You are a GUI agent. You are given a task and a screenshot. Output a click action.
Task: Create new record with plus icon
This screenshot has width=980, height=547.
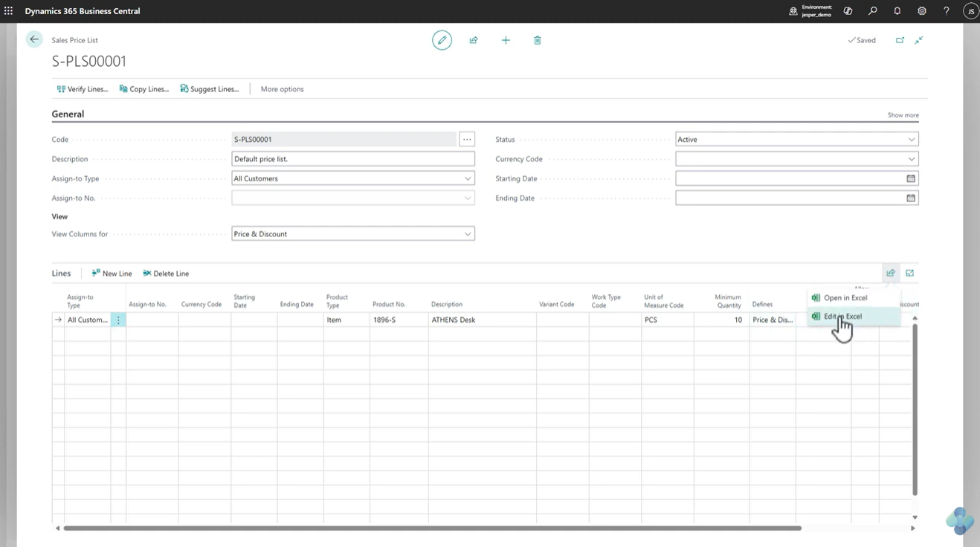pyautogui.click(x=506, y=40)
